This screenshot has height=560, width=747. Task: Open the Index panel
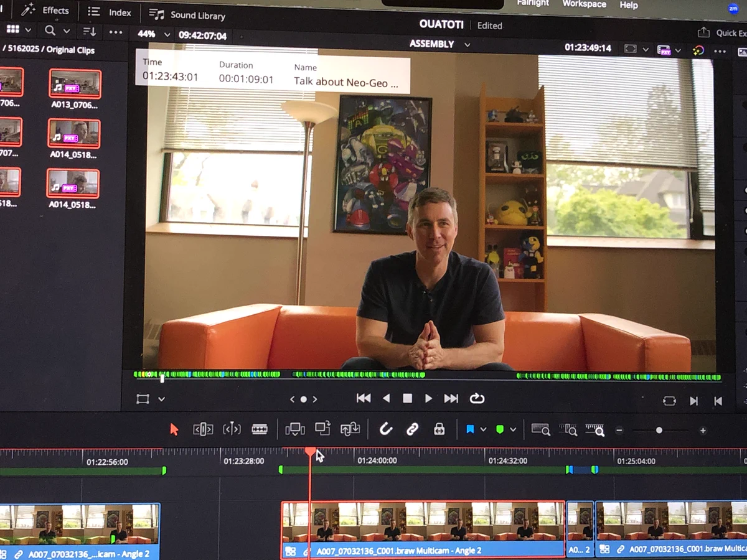coord(110,12)
